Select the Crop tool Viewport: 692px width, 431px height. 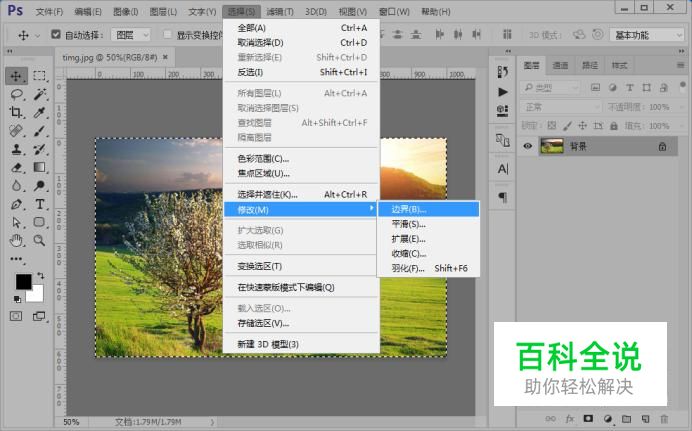pos(16,112)
